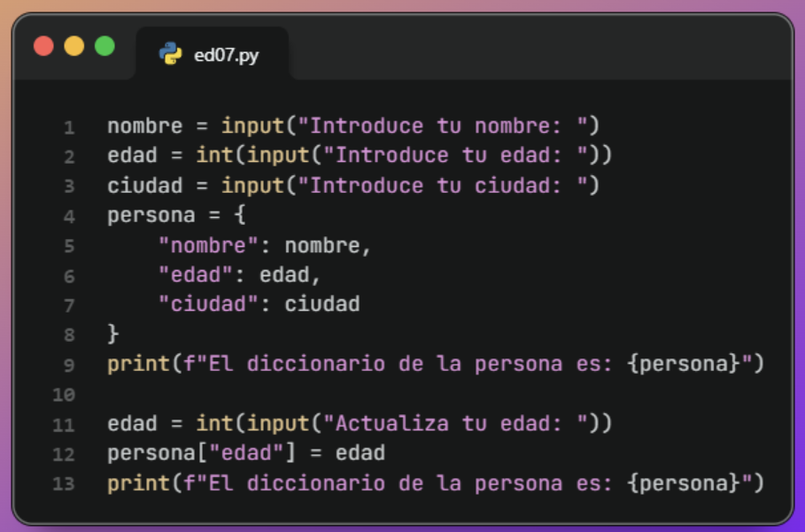Maximize the window with the green button
This screenshot has height=532, width=805.
point(104,46)
